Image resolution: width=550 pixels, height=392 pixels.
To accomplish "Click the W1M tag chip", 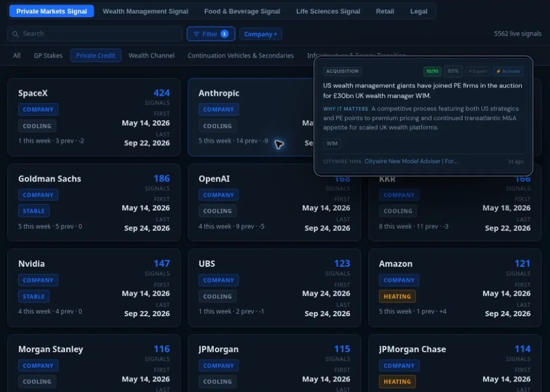I will (332, 143).
